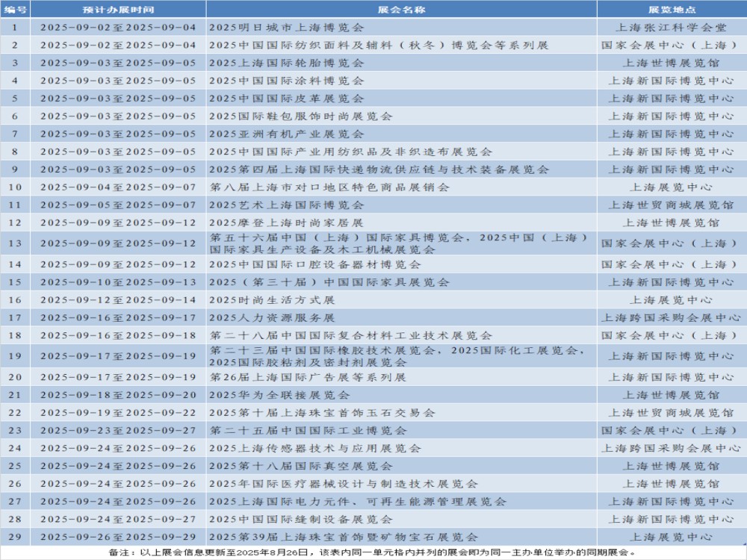Click the 2025上海国际轮胎博览会 exhibition name
Image resolution: width=747 pixels, height=560 pixels.
pos(287,63)
